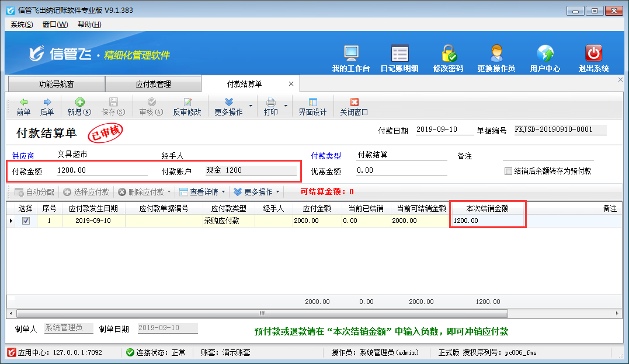
Task: Click 更换操作员 user icon
Action: coord(496,58)
